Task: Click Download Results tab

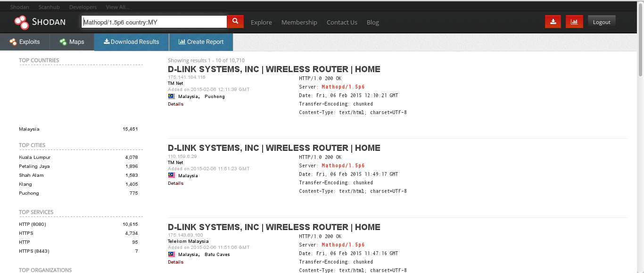Action: 132,42
